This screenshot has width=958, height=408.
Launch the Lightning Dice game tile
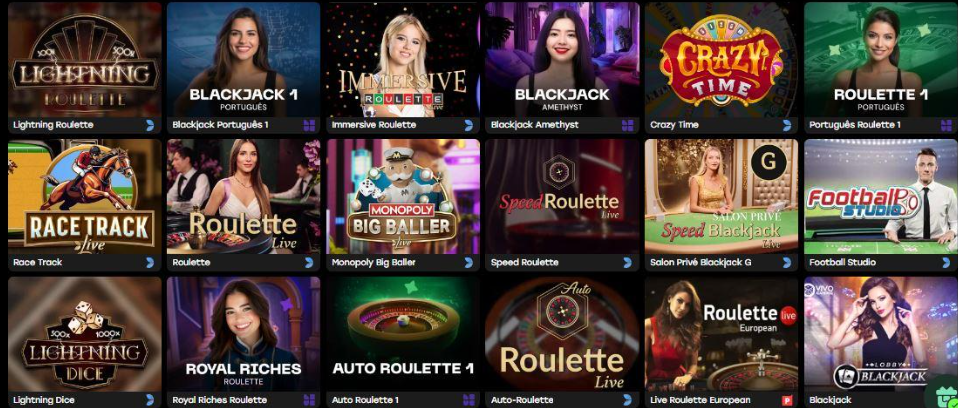[x=85, y=334]
